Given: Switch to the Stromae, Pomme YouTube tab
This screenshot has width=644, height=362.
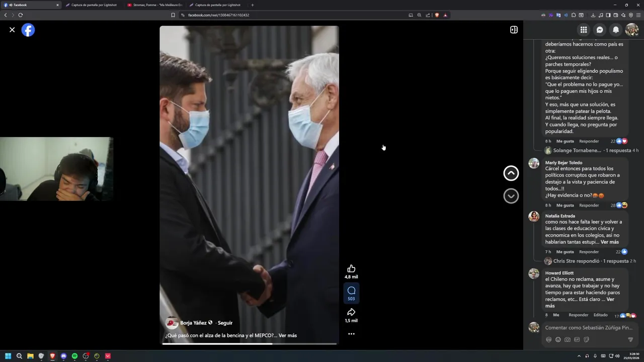Looking at the screenshot, I should pyautogui.click(x=155, y=5).
